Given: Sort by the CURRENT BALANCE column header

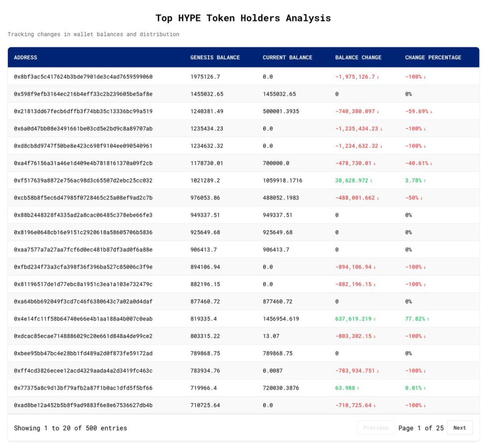Looking at the screenshot, I should click(287, 58).
